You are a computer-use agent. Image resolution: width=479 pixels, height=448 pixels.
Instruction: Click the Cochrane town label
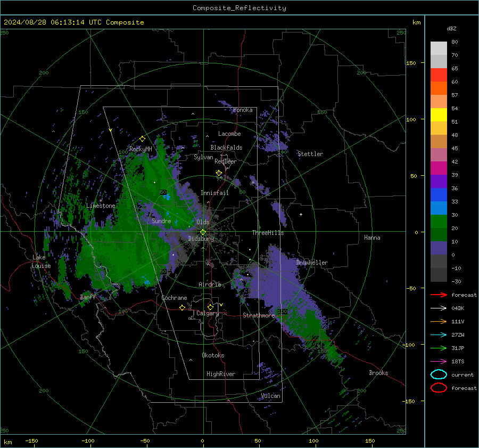[174, 298]
